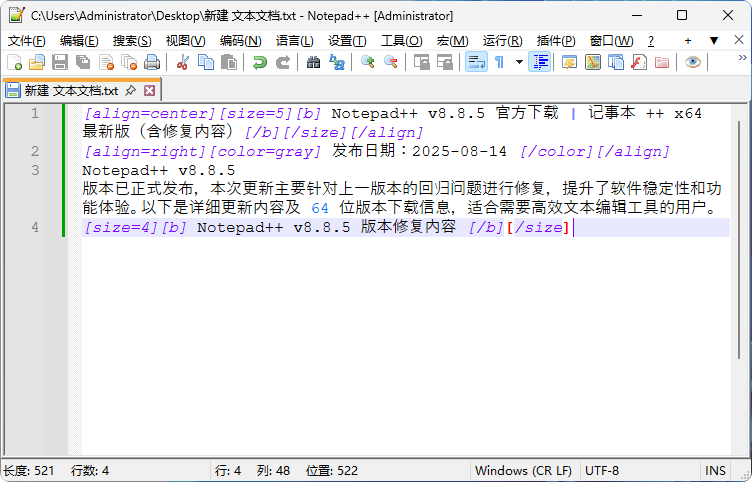Undo the last edit with the green arrow
The width and height of the screenshot is (752, 482).
[259, 62]
